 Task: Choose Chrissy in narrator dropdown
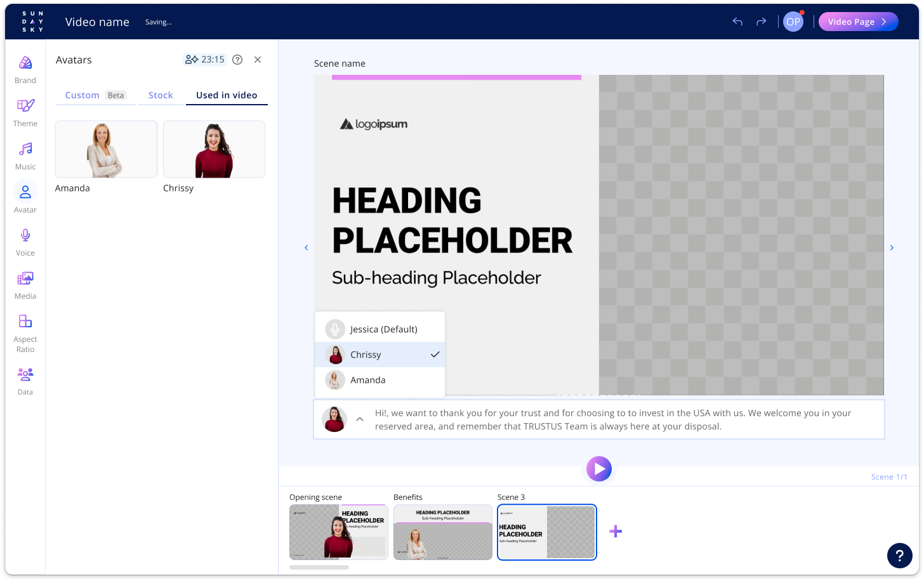(380, 355)
